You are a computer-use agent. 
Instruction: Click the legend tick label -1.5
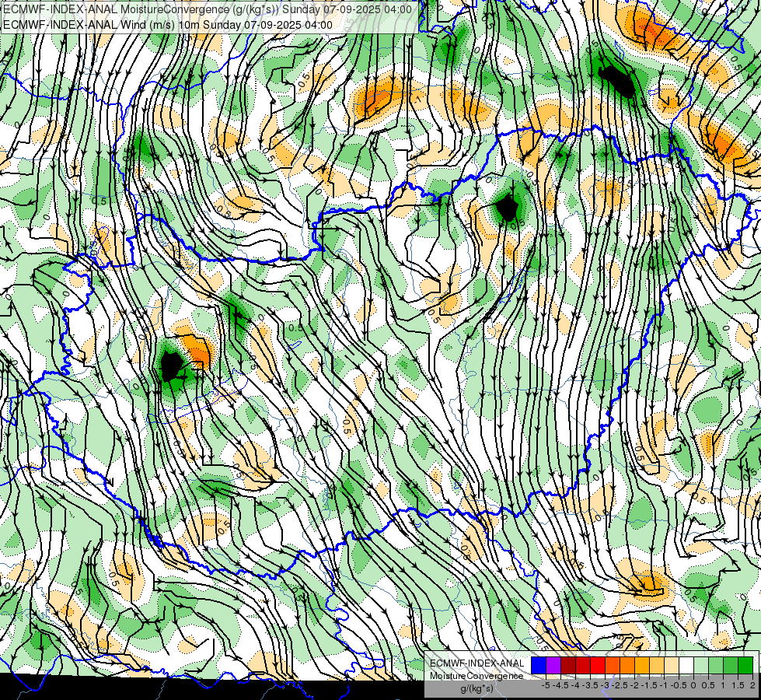coord(649,685)
